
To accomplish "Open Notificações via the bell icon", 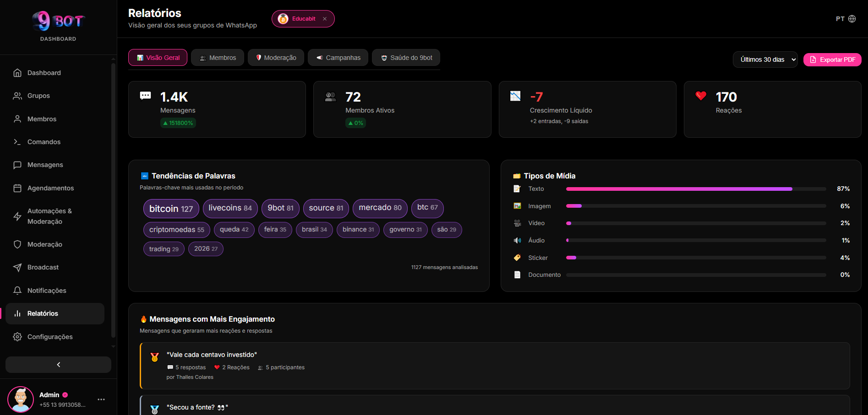I will coord(17,290).
